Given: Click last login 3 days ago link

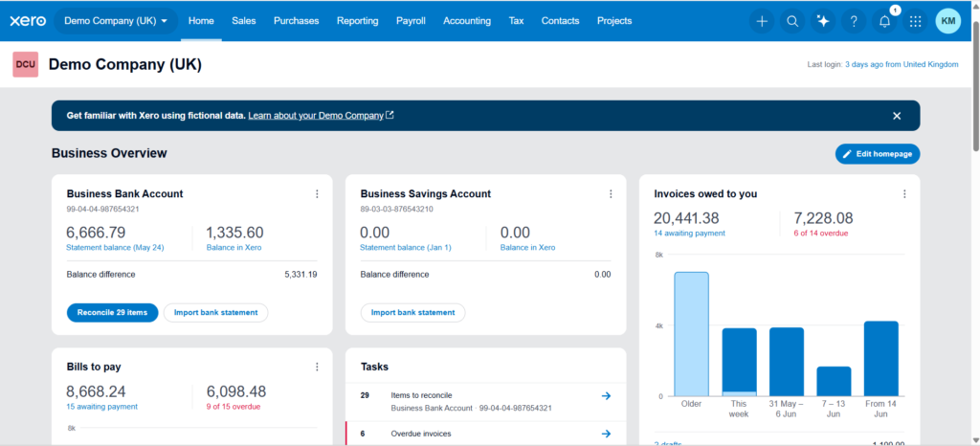Looking at the screenshot, I should point(902,64).
